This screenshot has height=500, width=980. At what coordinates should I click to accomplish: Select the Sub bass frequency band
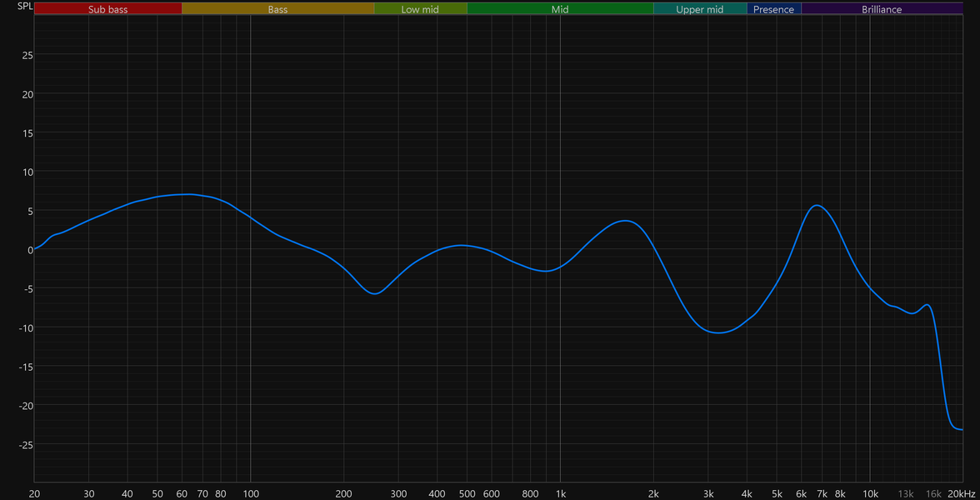click(108, 8)
